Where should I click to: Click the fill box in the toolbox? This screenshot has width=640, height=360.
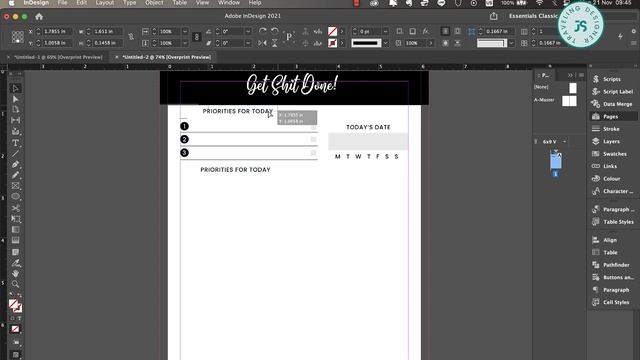click(x=13, y=304)
